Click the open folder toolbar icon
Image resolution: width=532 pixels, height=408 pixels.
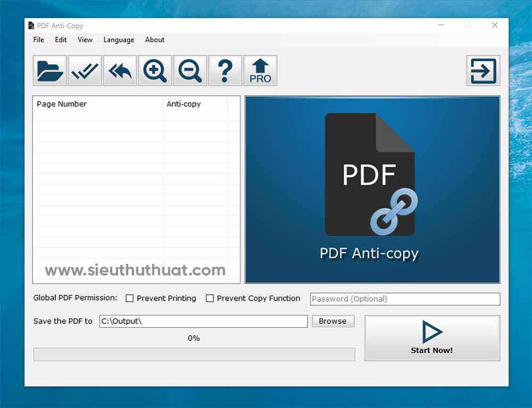tap(50, 71)
